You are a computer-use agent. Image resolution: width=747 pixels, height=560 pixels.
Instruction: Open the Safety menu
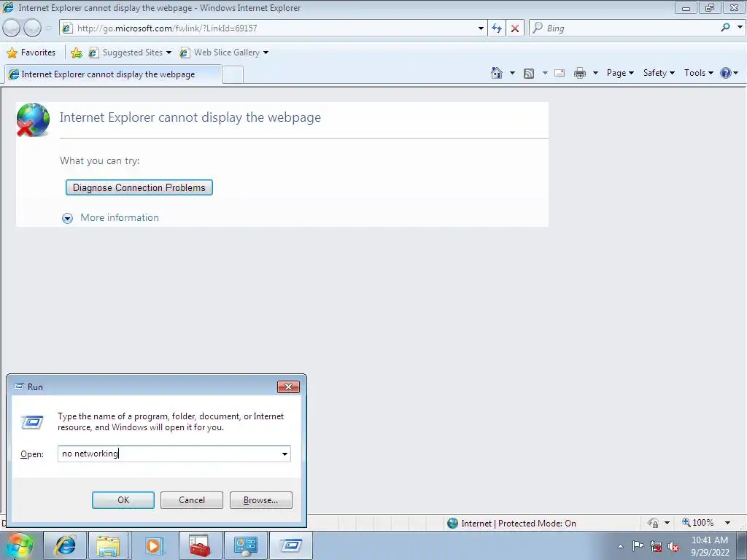[659, 73]
